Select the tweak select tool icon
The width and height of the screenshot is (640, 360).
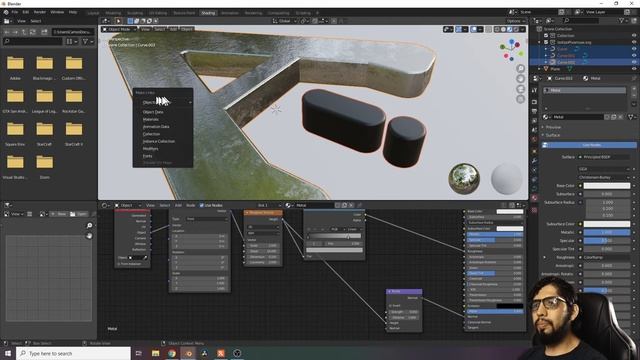pos(118,21)
